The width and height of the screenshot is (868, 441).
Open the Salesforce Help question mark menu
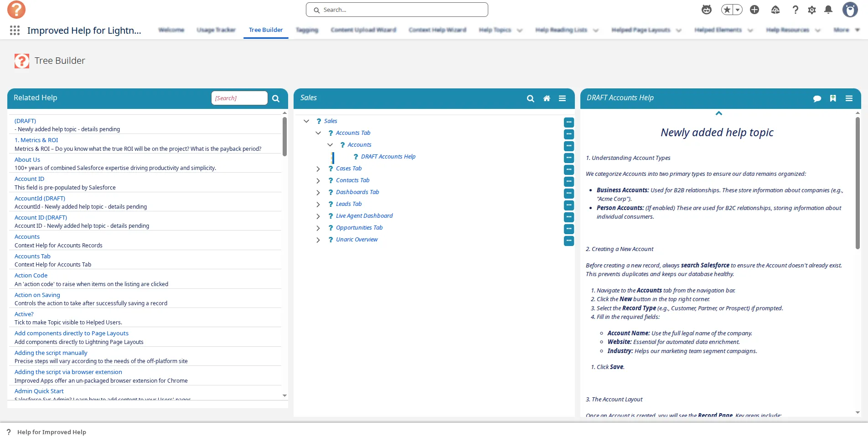(796, 10)
